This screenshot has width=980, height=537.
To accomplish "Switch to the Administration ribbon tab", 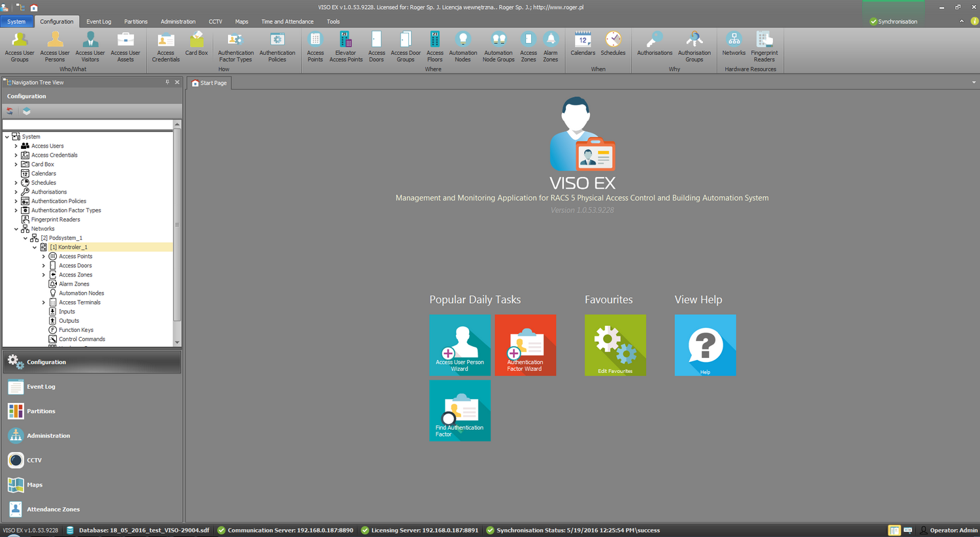I will [x=178, y=22].
